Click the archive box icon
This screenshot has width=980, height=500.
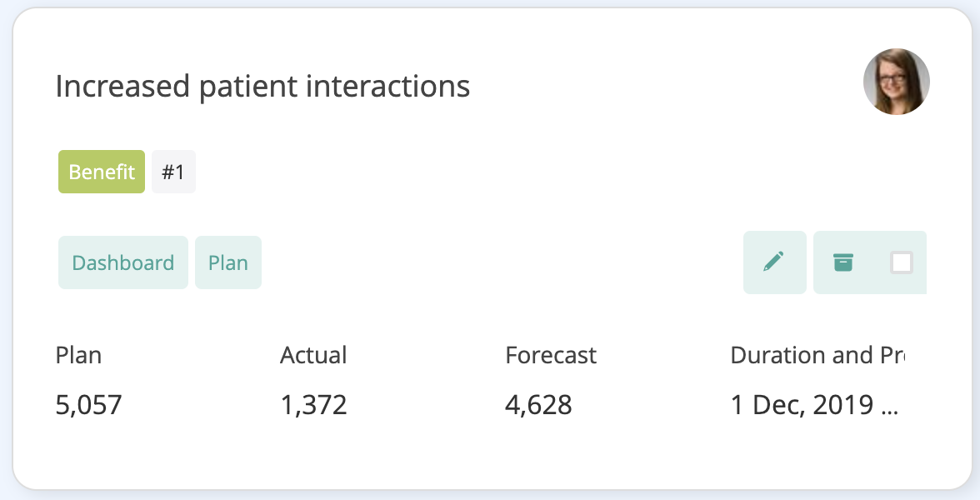click(x=843, y=262)
